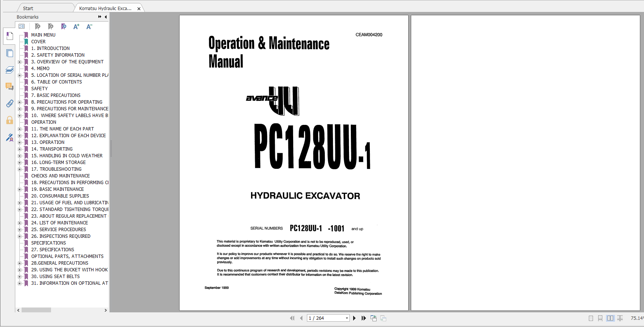The width and height of the screenshot is (644, 328).
Task: Expand 29. USING THE BUCKET WITH HOOK
Action: click(19, 270)
